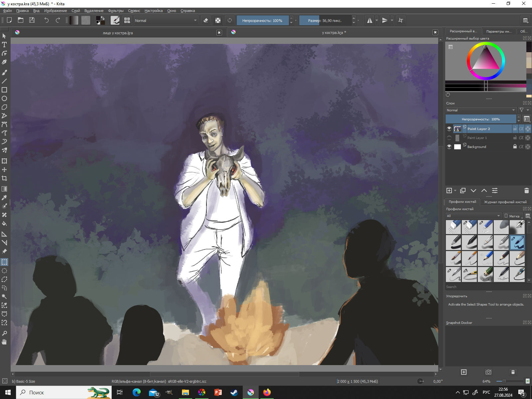Choose the Ellipse shape tool
This screenshot has width=532, height=399.
4,98
